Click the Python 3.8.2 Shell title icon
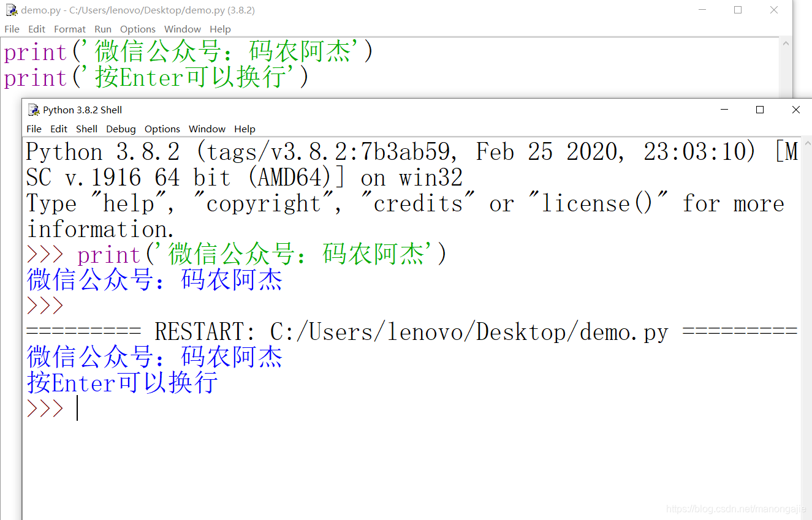The image size is (812, 520). [x=34, y=110]
